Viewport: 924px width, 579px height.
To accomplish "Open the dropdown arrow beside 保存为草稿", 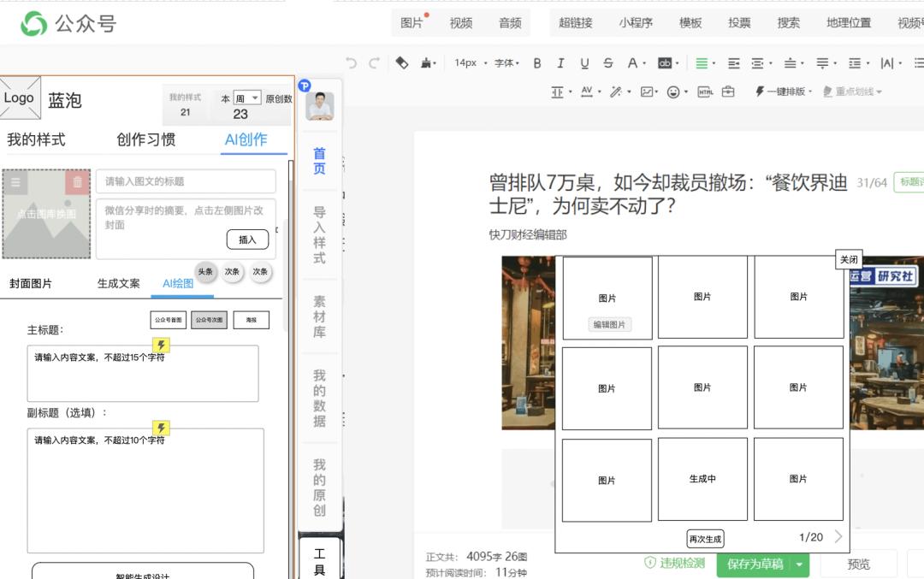I will (800, 564).
